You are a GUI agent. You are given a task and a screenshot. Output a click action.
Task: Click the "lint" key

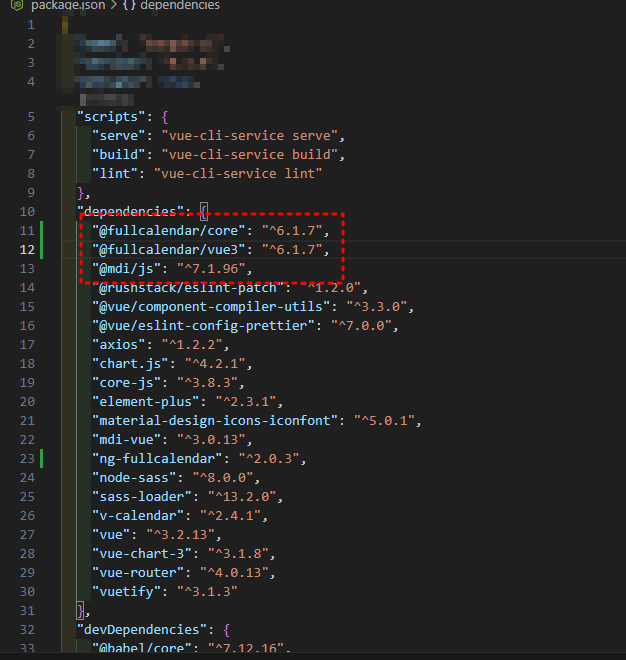pyautogui.click(x=115, y=173)
